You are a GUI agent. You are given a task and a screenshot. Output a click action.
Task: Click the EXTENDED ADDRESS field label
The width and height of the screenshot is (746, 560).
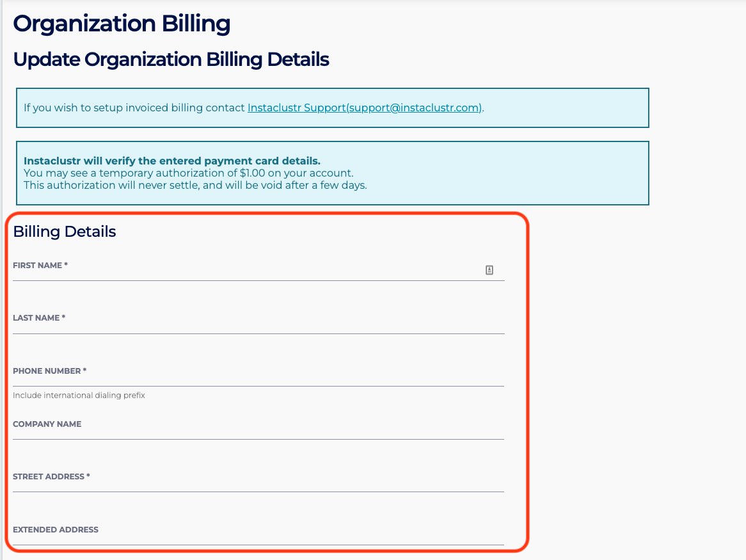click(56, 529)
